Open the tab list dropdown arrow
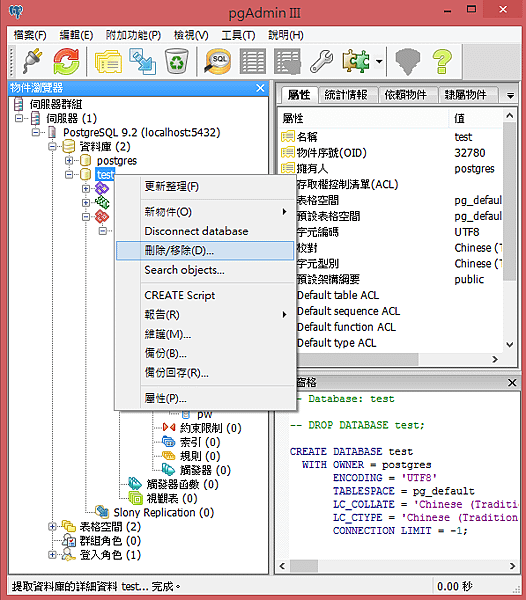 pyautogui.click(x=510, y=95)
